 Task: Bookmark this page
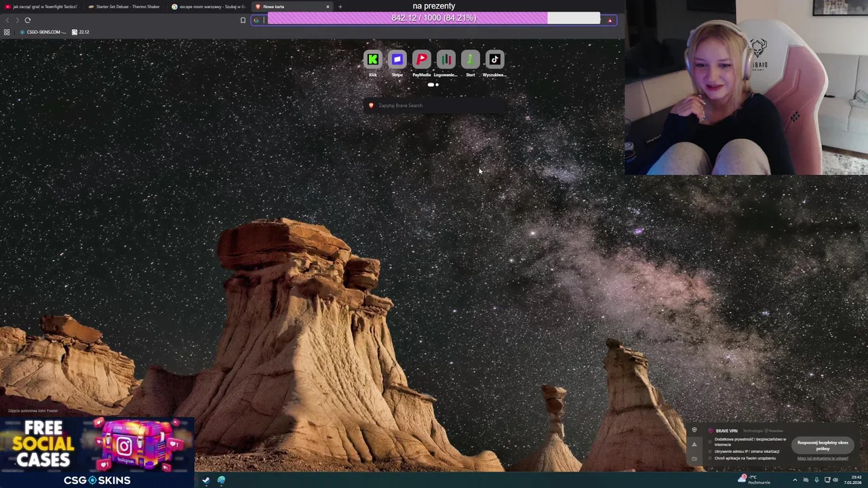243,20
